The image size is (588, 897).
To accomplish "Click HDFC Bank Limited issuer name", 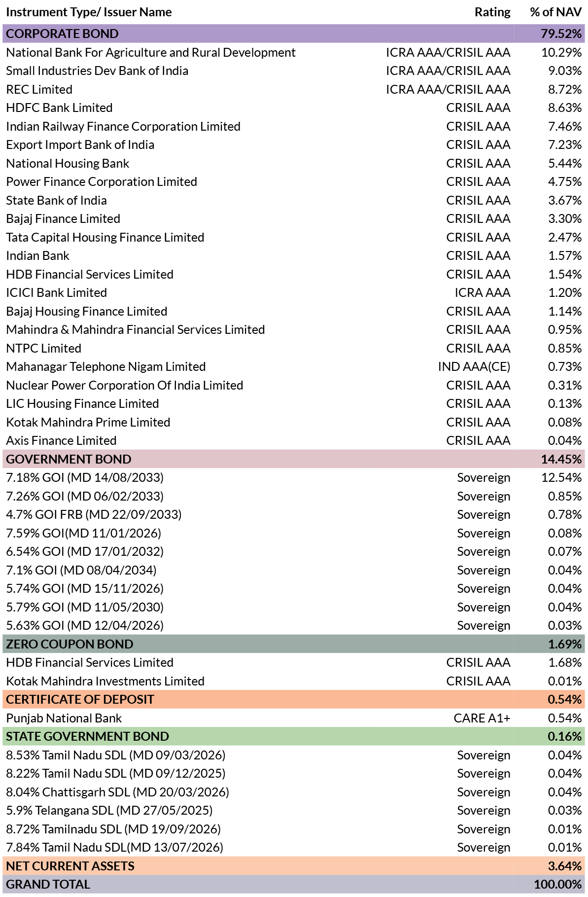I will click(59, 108).
